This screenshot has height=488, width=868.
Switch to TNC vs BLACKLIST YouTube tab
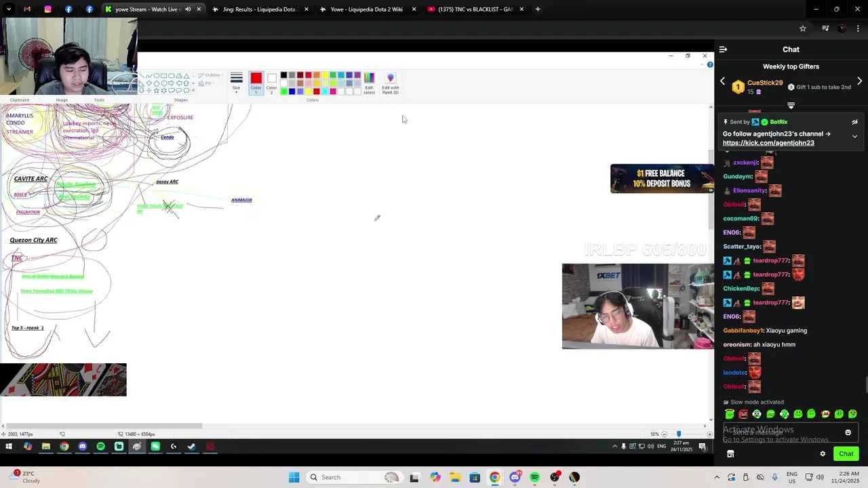click(475, 9)
